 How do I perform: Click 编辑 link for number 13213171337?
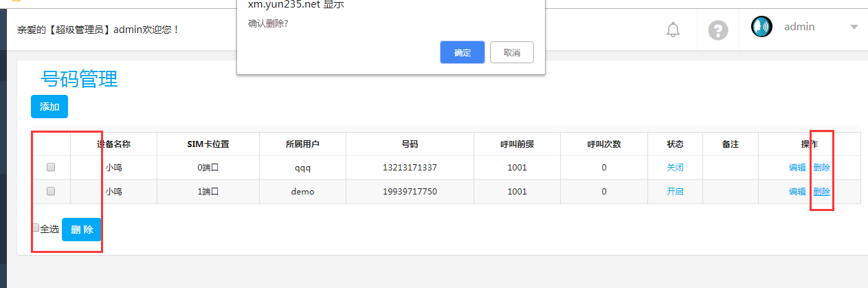797,167
